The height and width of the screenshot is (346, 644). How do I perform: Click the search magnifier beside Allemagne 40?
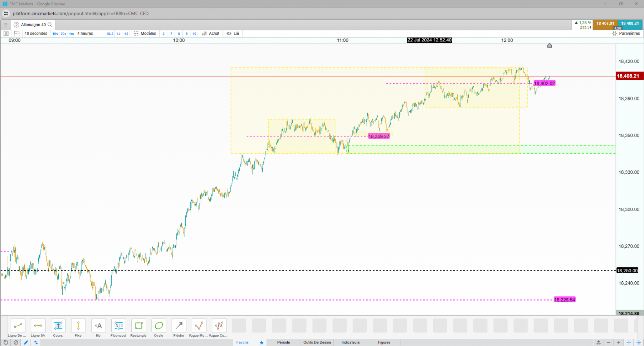(x=50, y=25)
